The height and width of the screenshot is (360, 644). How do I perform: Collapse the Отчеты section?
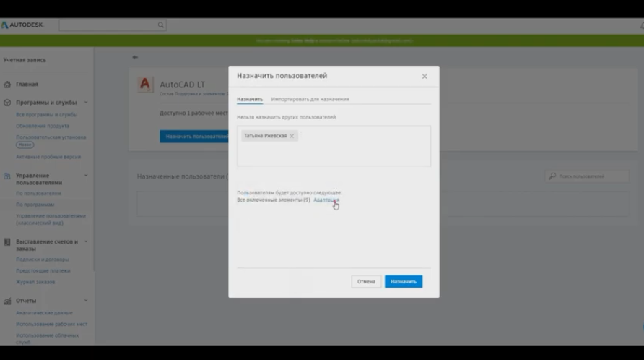click(x=86, y=300)
